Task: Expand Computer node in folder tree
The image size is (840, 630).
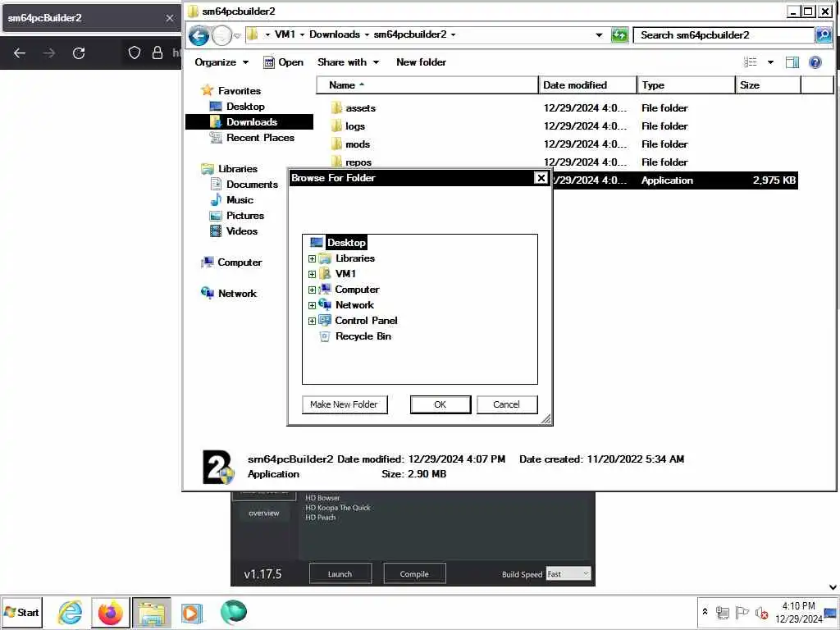Action: point(312,290)
